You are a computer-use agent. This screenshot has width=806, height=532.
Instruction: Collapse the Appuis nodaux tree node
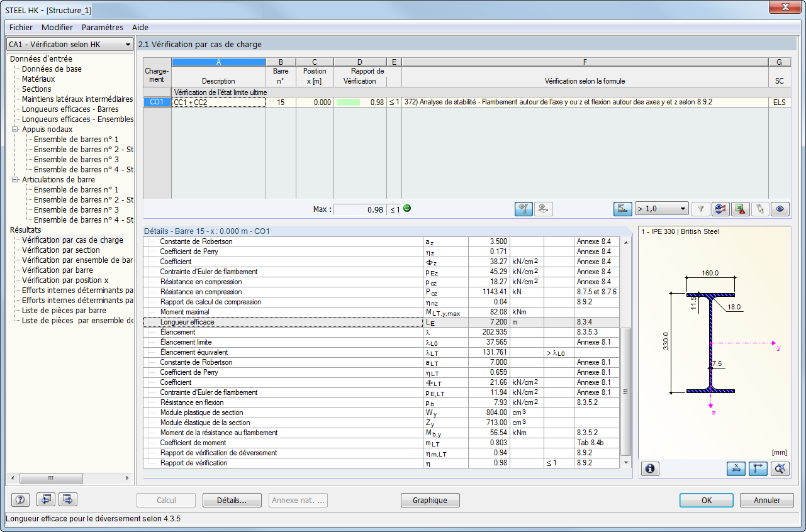pyautogui.click(x=14, y=130)
